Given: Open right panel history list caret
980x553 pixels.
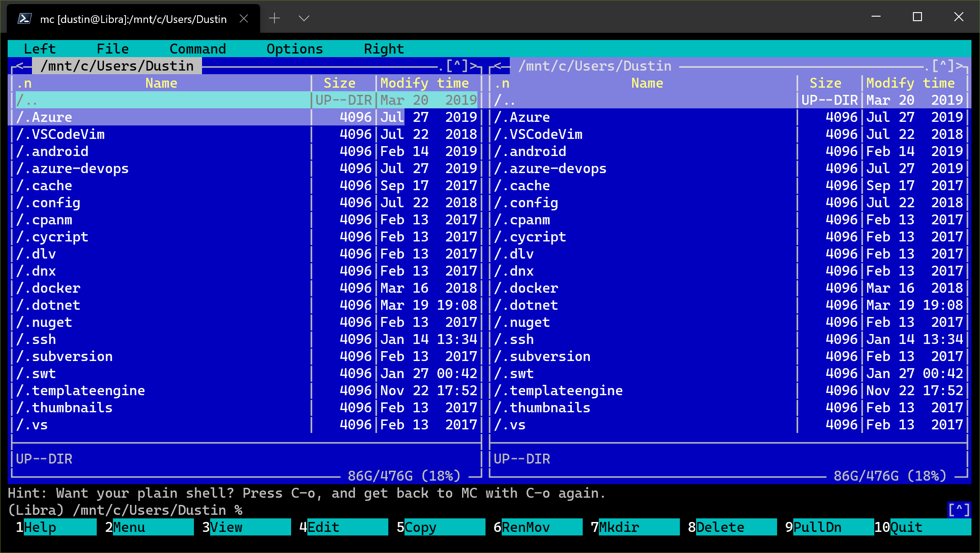Looking at the screenshot, I should 943,66.
